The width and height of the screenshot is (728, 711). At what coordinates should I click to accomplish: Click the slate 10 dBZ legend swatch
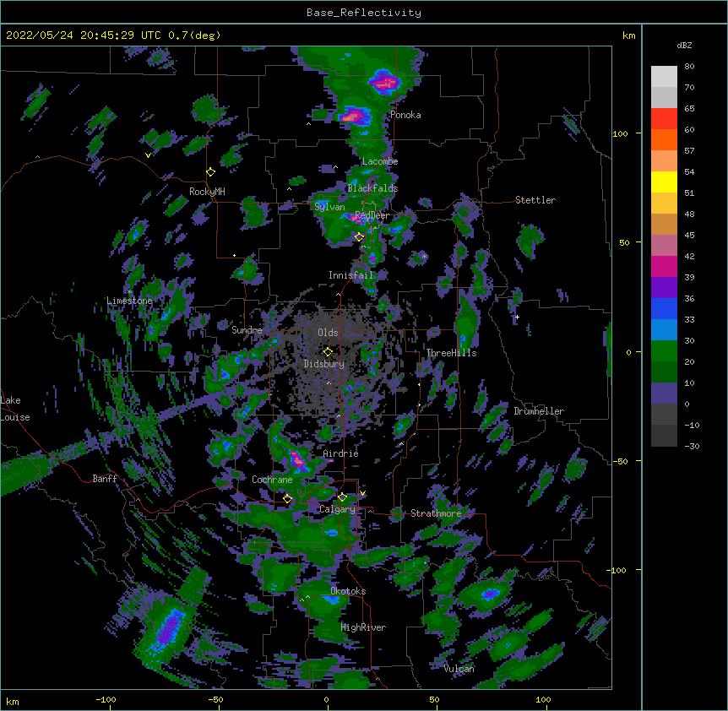click(664, 393)
